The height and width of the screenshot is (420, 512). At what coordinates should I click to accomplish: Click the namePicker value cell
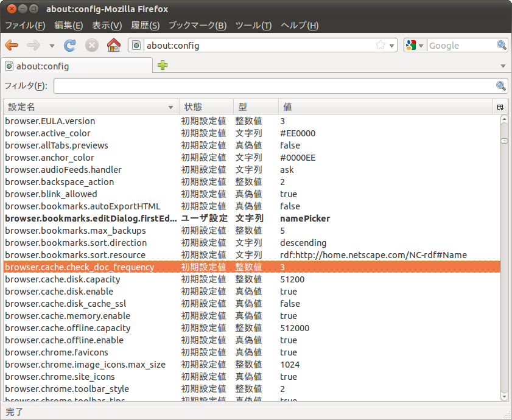[x=305, y=218]
